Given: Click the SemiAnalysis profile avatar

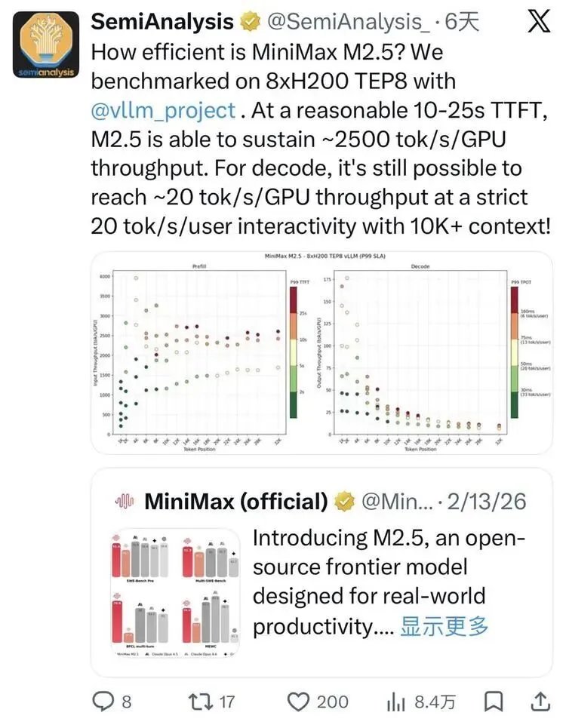Looking at the screenshot, I should click(46, 47).
